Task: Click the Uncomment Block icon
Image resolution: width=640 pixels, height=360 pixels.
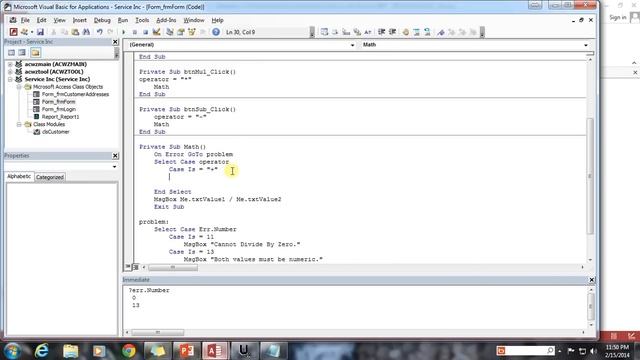Action: pyautogui.click(x=427, y=32)
